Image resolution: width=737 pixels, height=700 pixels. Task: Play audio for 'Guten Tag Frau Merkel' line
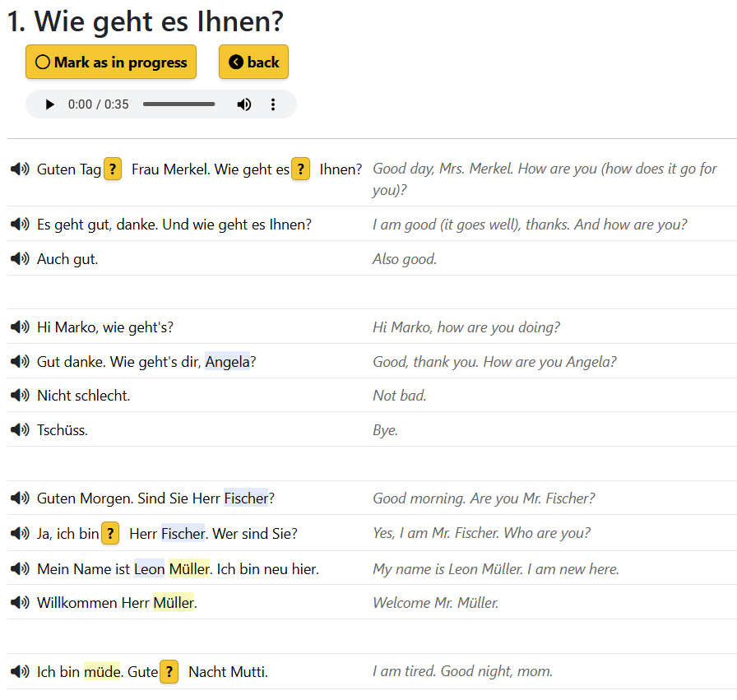point(20,169)
